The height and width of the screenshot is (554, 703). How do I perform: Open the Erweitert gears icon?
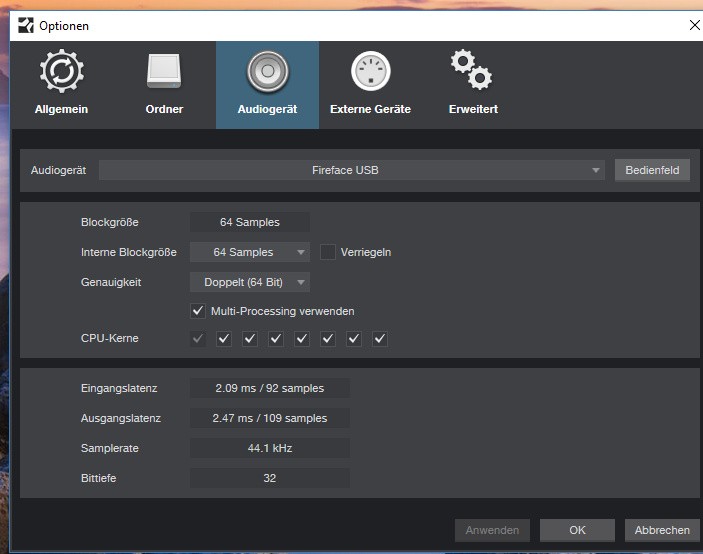coord(472,70)
